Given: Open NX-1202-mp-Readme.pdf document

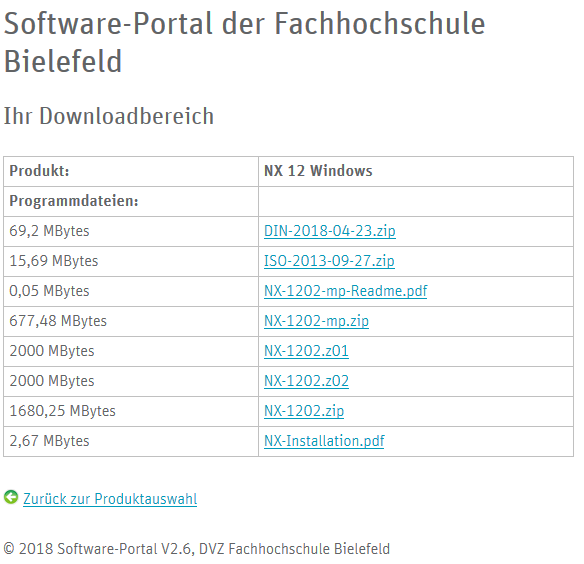Looking at the screenshot, I should pyautogui.click(x=346, y=291).
